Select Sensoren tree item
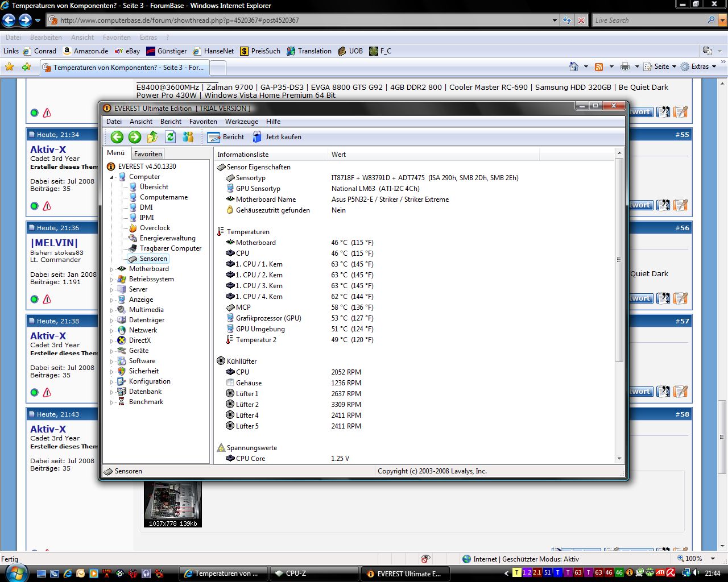 (154, 259)
